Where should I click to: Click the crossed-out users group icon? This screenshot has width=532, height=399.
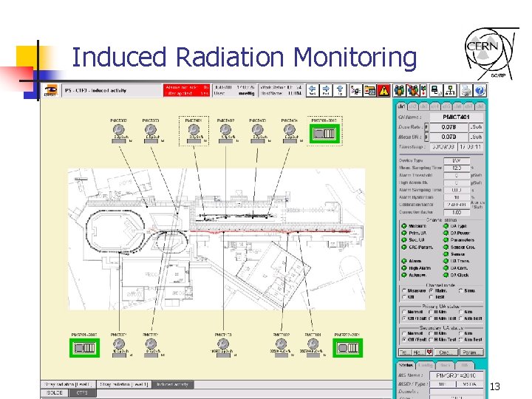(413, 91)
